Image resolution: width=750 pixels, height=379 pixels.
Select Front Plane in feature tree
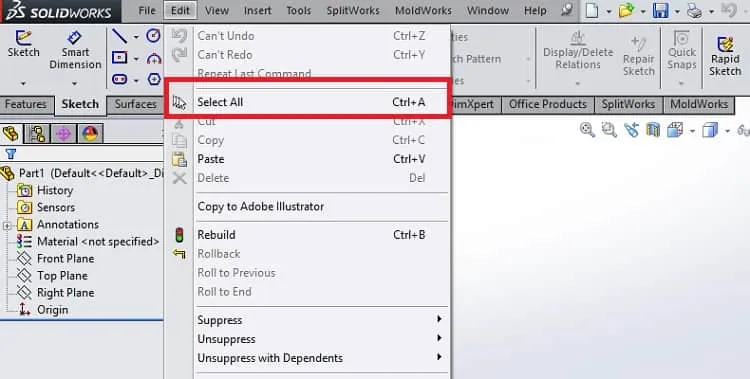(66, 258)
